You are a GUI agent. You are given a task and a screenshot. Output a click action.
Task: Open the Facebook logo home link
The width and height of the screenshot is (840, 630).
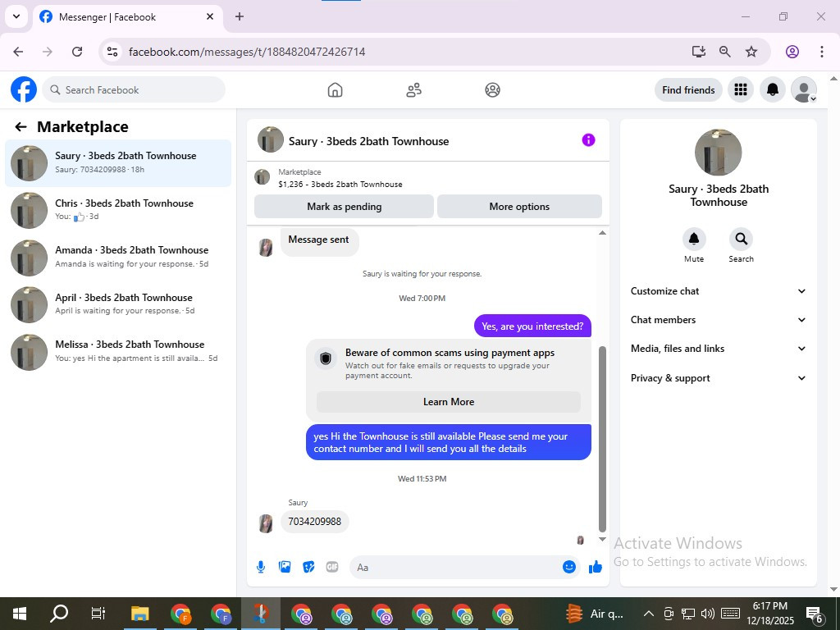point(24,89)
